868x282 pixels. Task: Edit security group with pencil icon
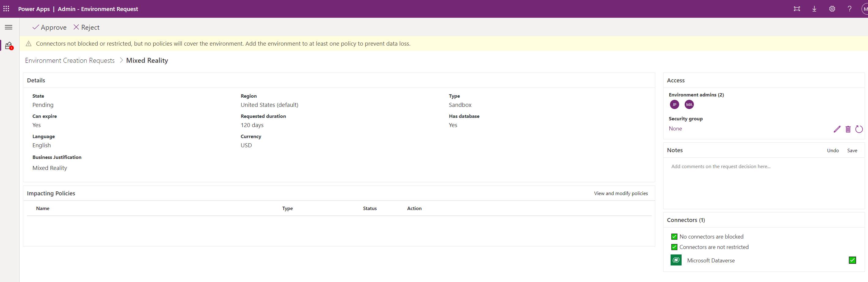837,129
